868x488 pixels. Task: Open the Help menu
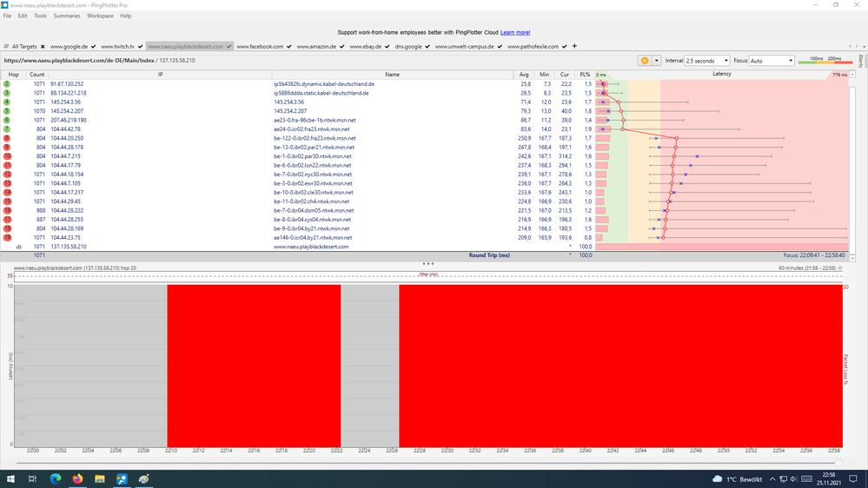click(x=126, y=16)
